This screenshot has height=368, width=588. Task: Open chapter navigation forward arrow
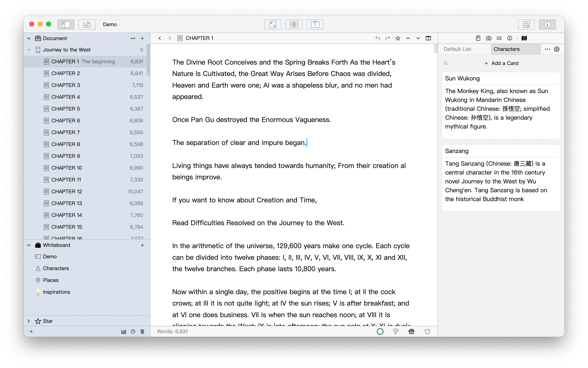[x=169, y=38]
